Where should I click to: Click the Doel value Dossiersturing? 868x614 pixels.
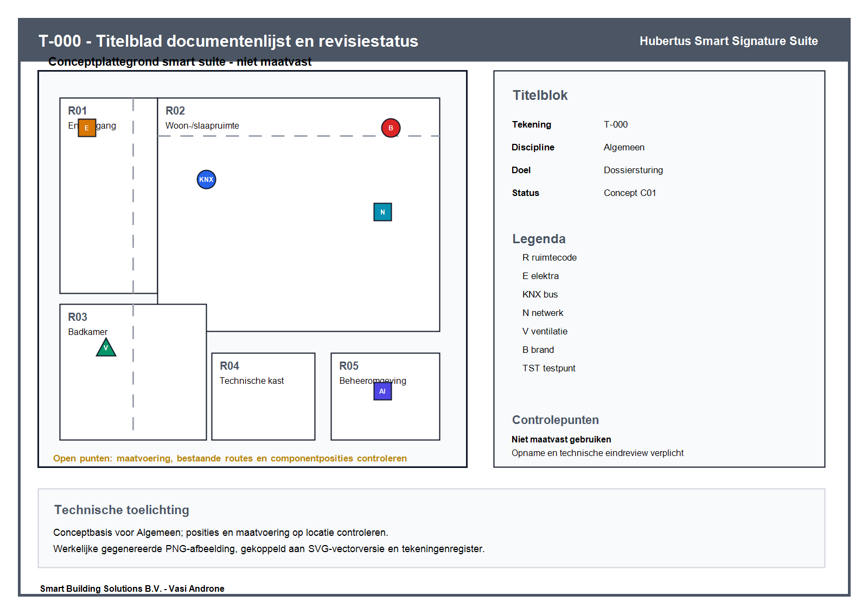click(x=633, y=170)
